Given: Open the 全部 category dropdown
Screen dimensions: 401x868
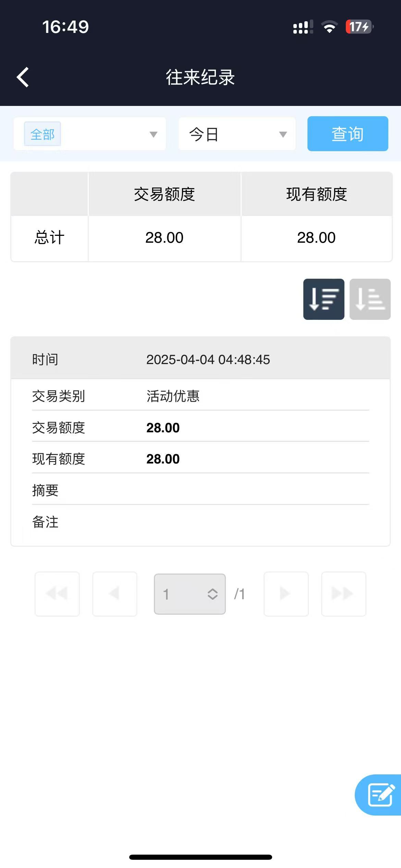Looking at the screenshot, I should click(x=153, y=134).
